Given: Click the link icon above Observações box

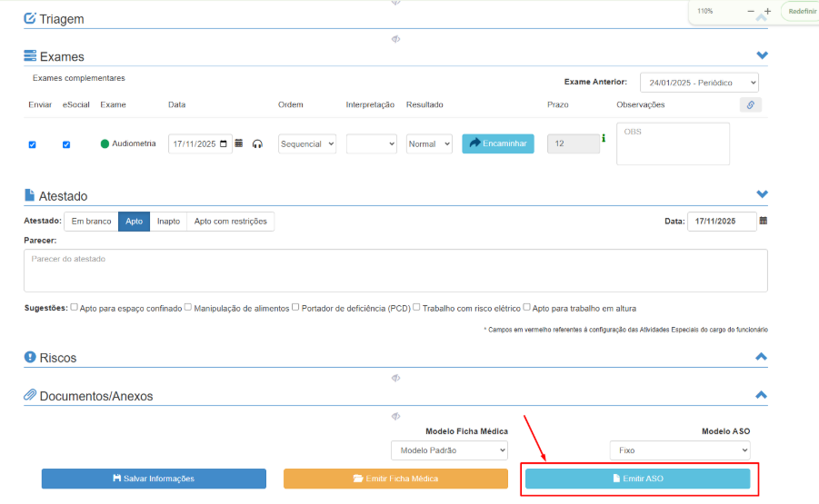Looking at the screenshot, I should (750, 105).
